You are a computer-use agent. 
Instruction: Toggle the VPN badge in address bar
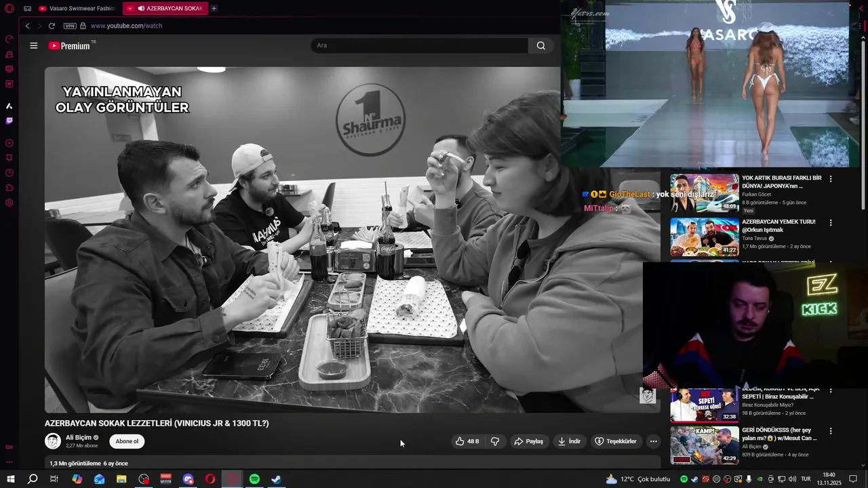(x=70, y=26)
